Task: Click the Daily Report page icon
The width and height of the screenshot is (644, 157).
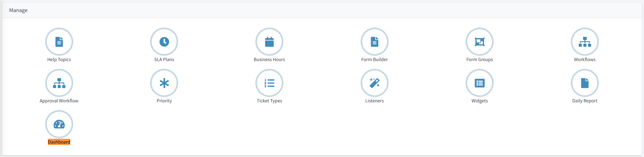Action: coord(584,83)
